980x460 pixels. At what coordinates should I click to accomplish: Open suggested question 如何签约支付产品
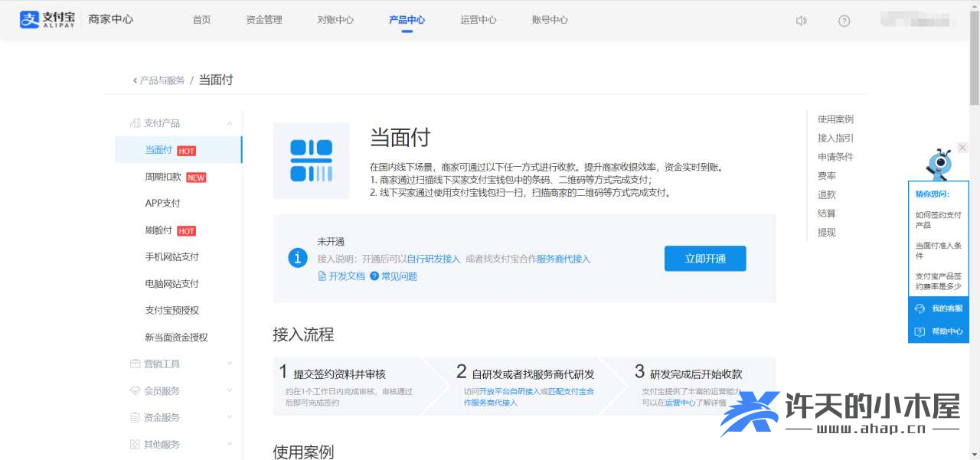tap(939, 220)
